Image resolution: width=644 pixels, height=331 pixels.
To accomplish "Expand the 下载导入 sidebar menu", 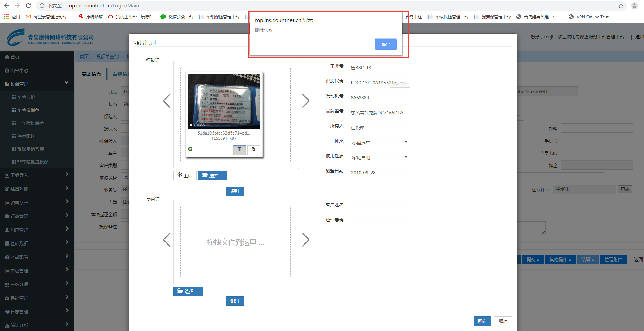I will coord(37,175).
